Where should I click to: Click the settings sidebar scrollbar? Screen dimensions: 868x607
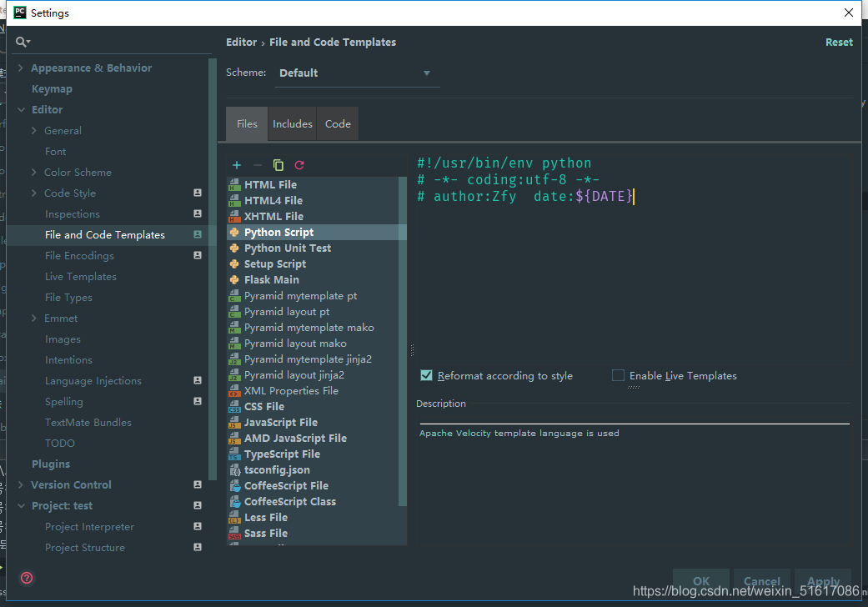coord(212,269)
